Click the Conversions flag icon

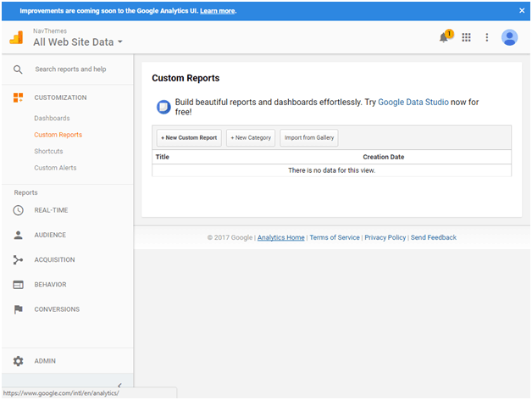(19, 309)
